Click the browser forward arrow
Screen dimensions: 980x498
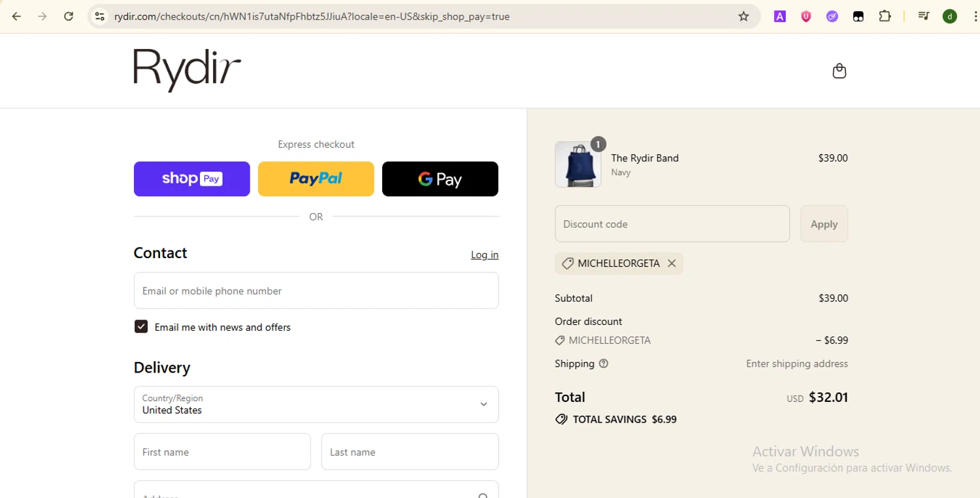coord(42,16)
